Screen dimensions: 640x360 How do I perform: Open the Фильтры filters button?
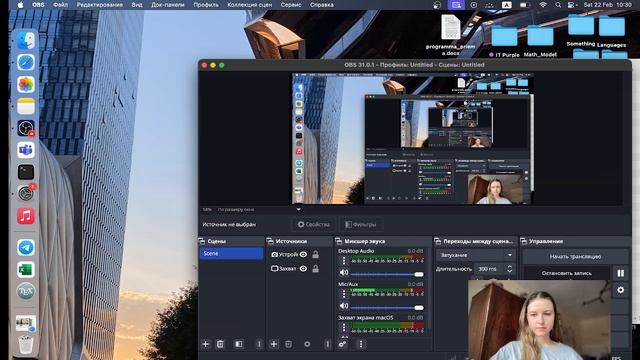[360, 224]
